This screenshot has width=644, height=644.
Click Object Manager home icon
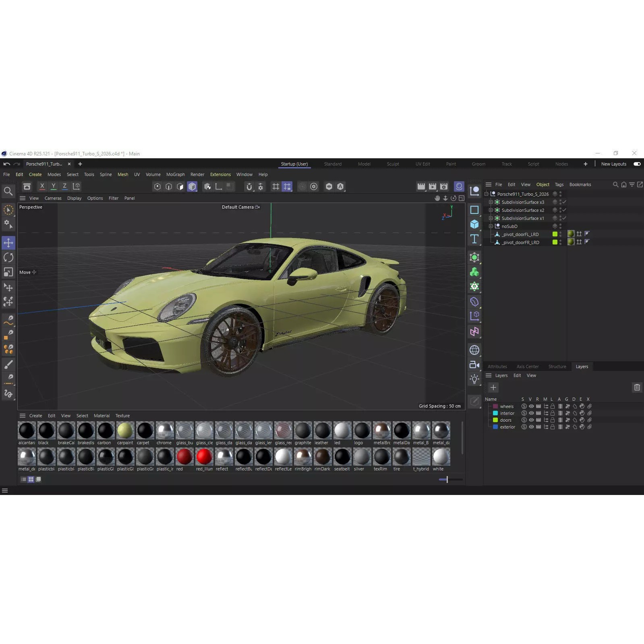[x=623, y=184]
